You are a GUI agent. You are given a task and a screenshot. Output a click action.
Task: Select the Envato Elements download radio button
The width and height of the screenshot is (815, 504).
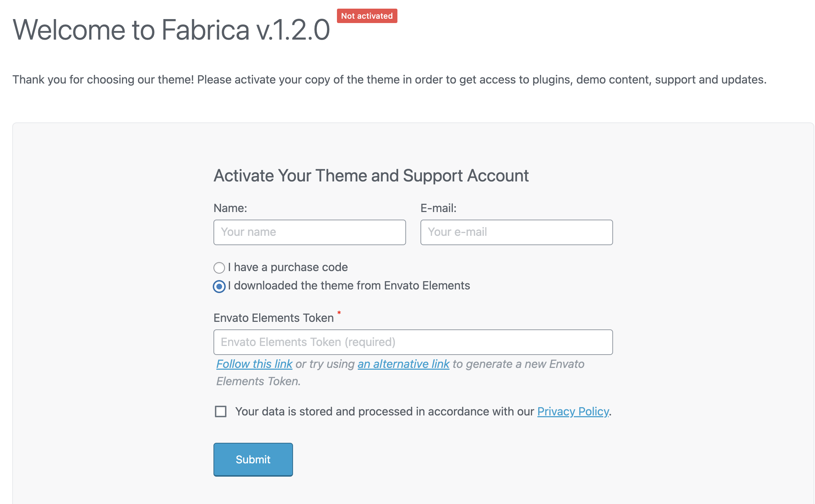point(219,287)
